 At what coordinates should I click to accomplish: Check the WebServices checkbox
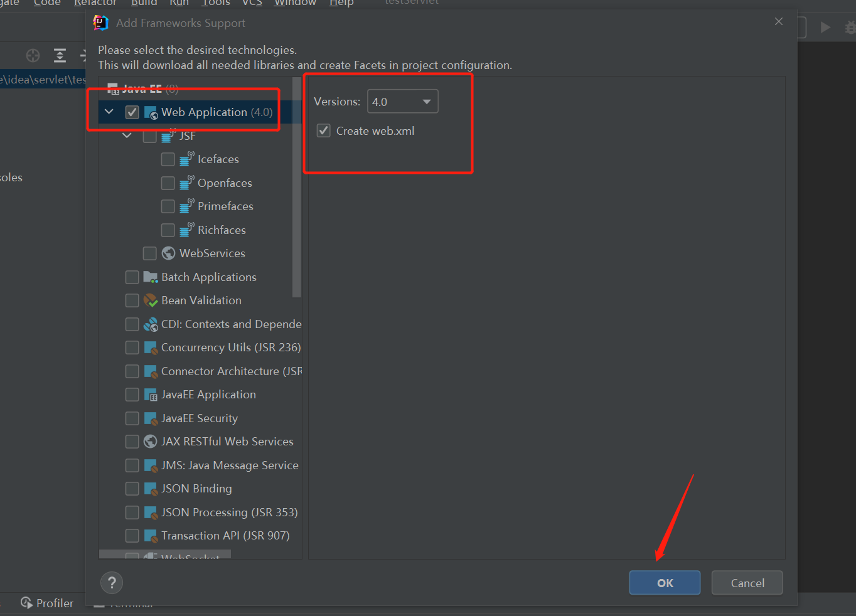(x=150, y=253)
